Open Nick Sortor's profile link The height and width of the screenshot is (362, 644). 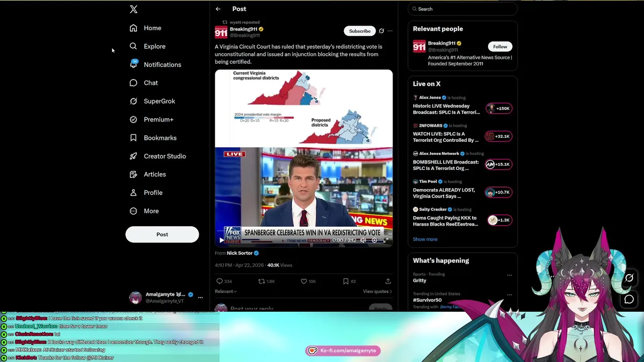coord(239,253)
